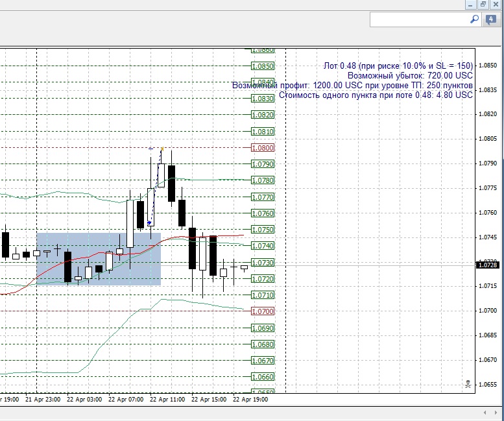Viewport: 504px width, 421px height.
Task: Click the boxed green level label 1.0730
Action: [x=263, y=263]
